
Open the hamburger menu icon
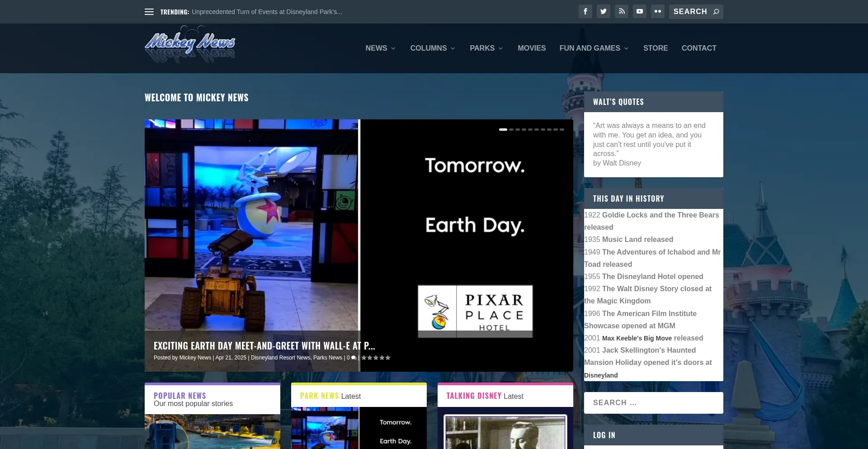click(x=149, y=12)
